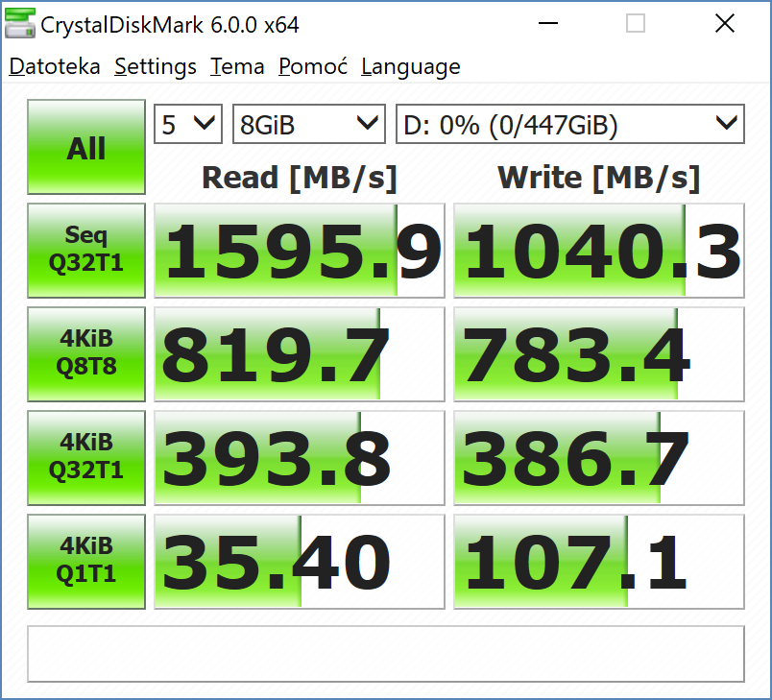Click the CrystalDiskMark app icon in title bar
Viewport: 772px width, 700px height.
point(20,23)
